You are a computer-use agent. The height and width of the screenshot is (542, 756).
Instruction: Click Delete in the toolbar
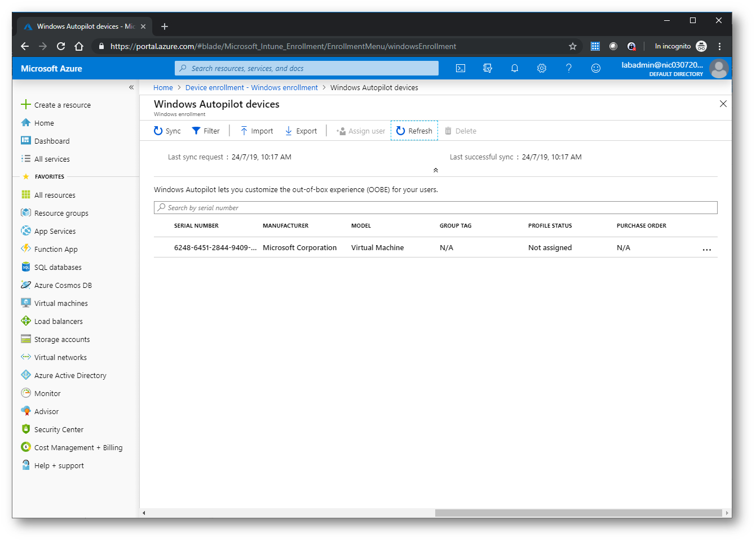[461, 131]
